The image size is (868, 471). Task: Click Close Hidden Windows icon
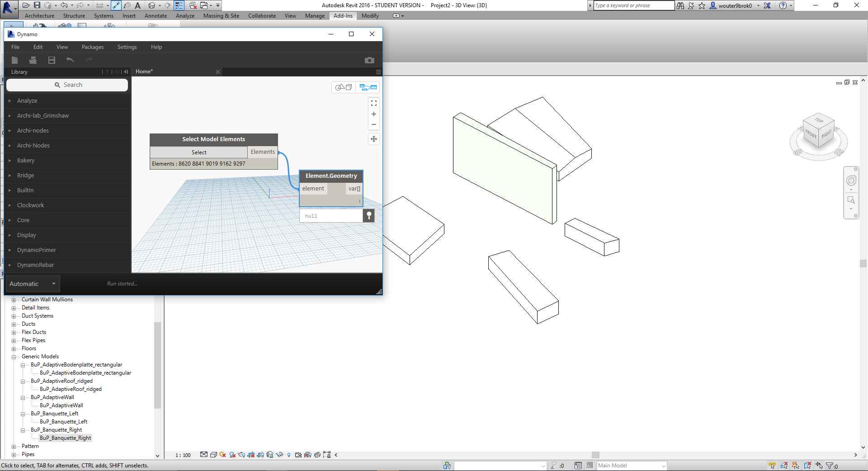pos(193,5)
